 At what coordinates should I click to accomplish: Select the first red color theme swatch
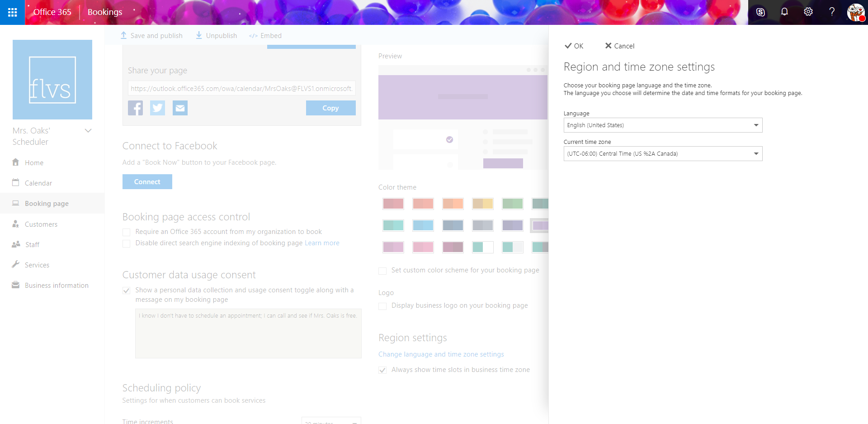393,204
